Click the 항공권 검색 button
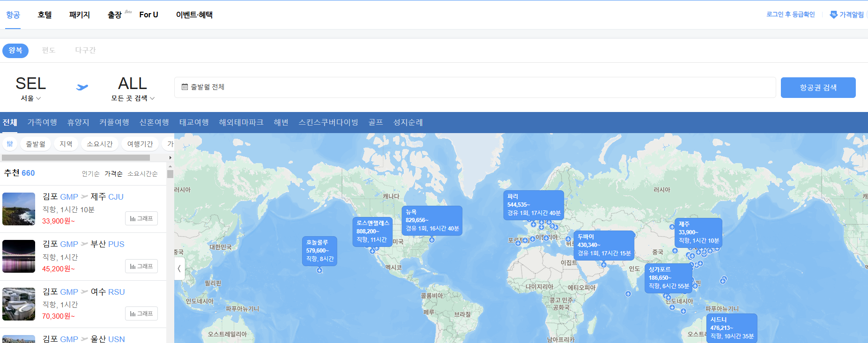Viewport: 868px width, 343px height. click(818, 88)
